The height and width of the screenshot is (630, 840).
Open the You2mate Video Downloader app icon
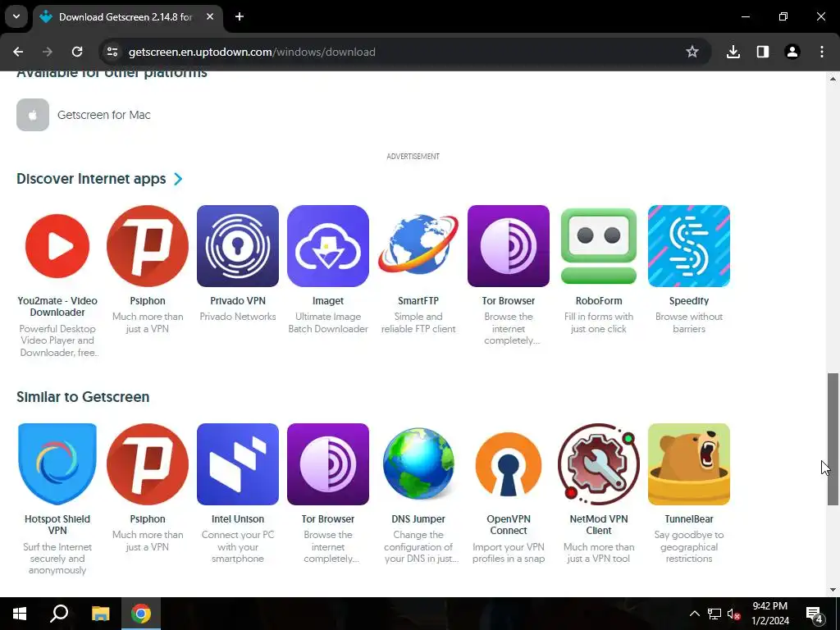[57, 246]
